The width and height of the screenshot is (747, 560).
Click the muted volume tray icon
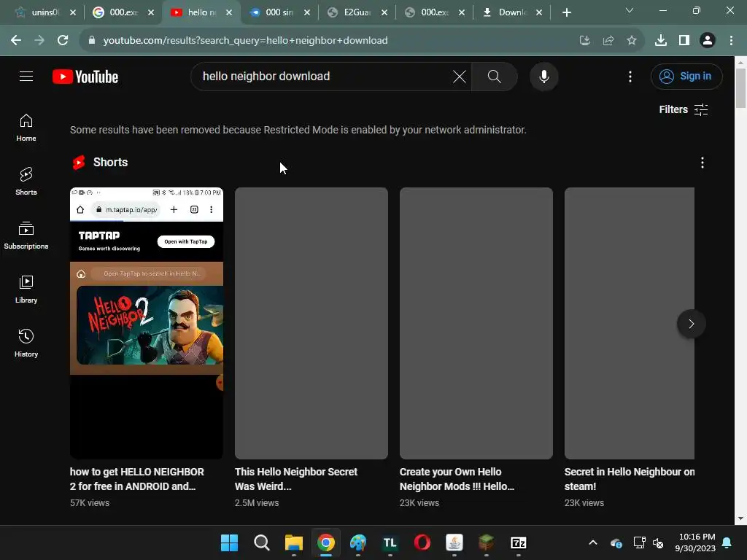click(x=658, y=542)
